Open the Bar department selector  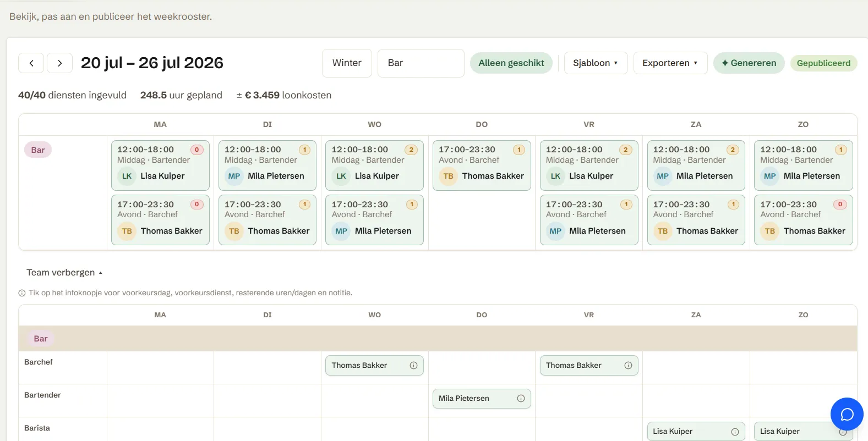point(421,63)
